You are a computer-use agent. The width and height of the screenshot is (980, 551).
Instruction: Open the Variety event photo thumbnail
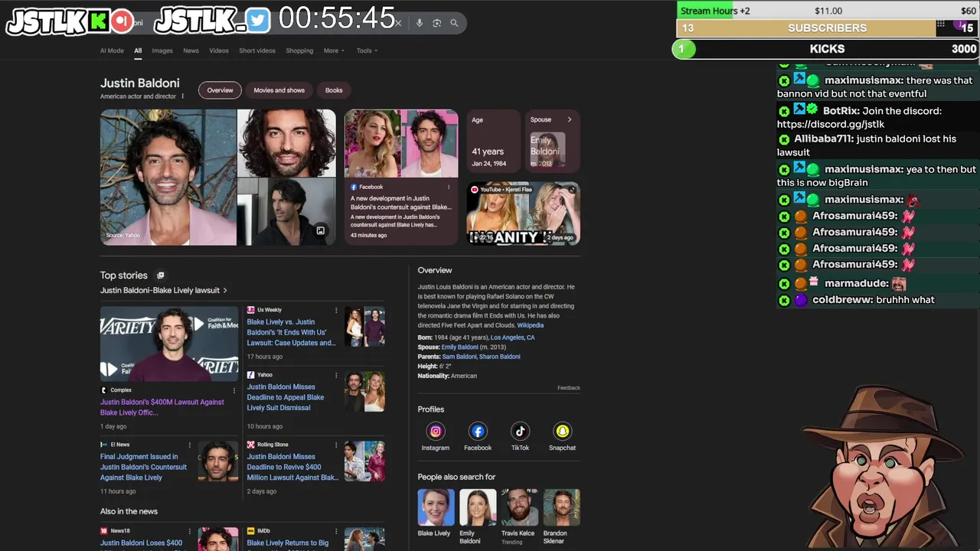(x=169, y=344)
